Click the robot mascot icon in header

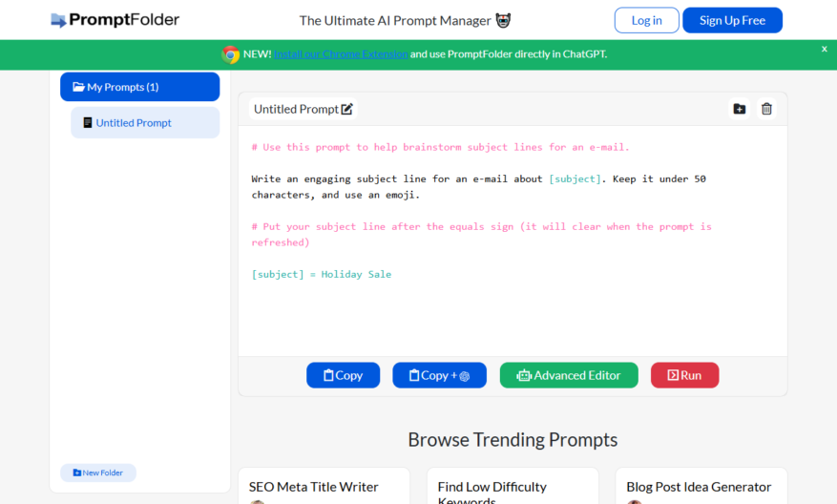click(503, 20)
